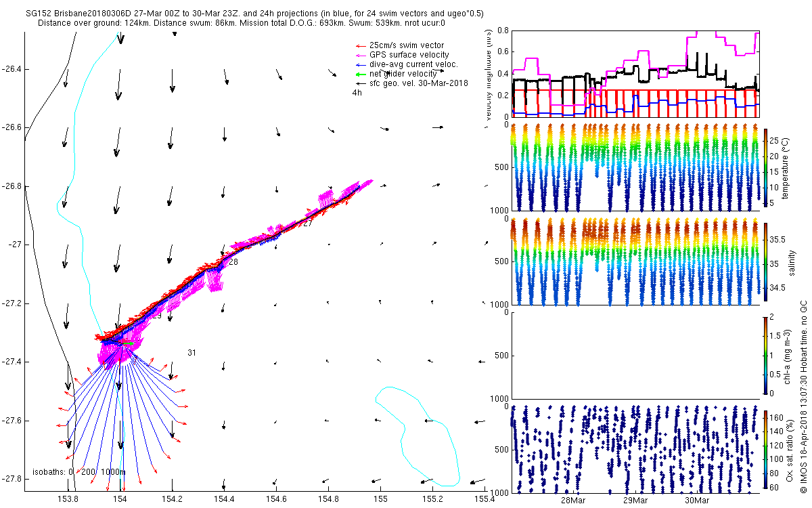812x508 pixels.
Task: Click the 154.8 longitude tick label
Action: point(328,499)
